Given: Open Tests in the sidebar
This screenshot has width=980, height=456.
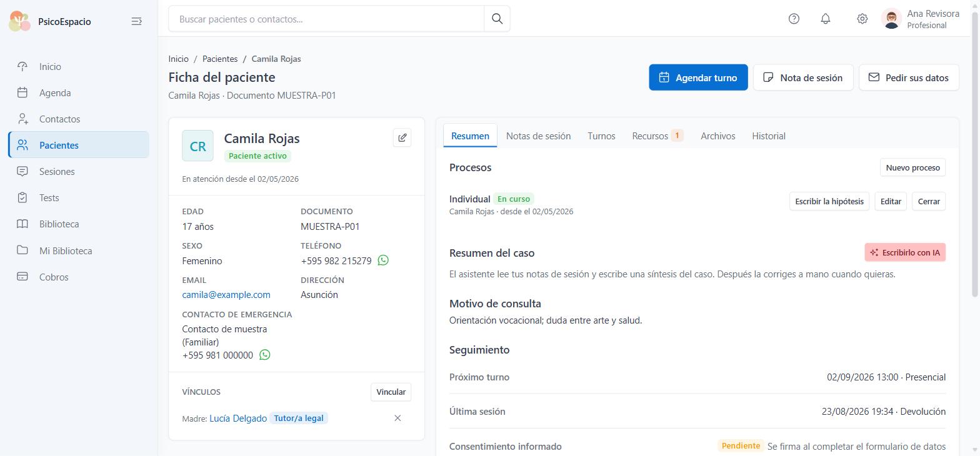Looking at the screenshot, I should (x=79, y=198).
